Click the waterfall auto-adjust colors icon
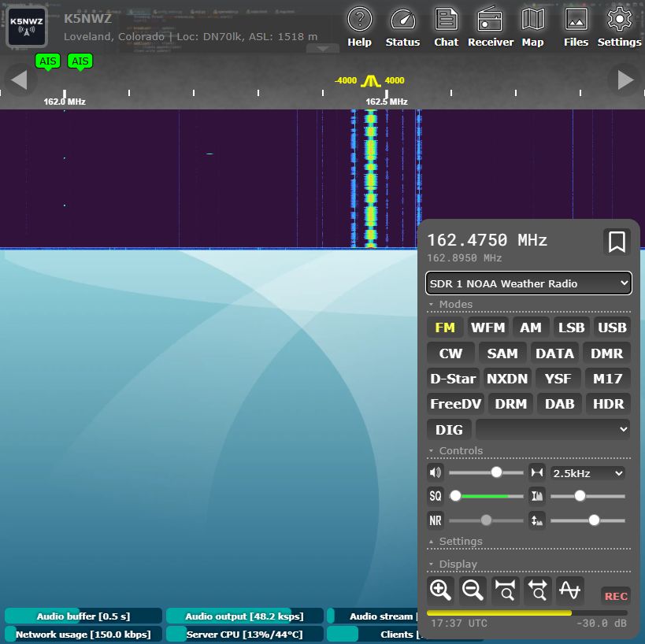Viewport: 645px width, 644px height. (x=537, y=496)
